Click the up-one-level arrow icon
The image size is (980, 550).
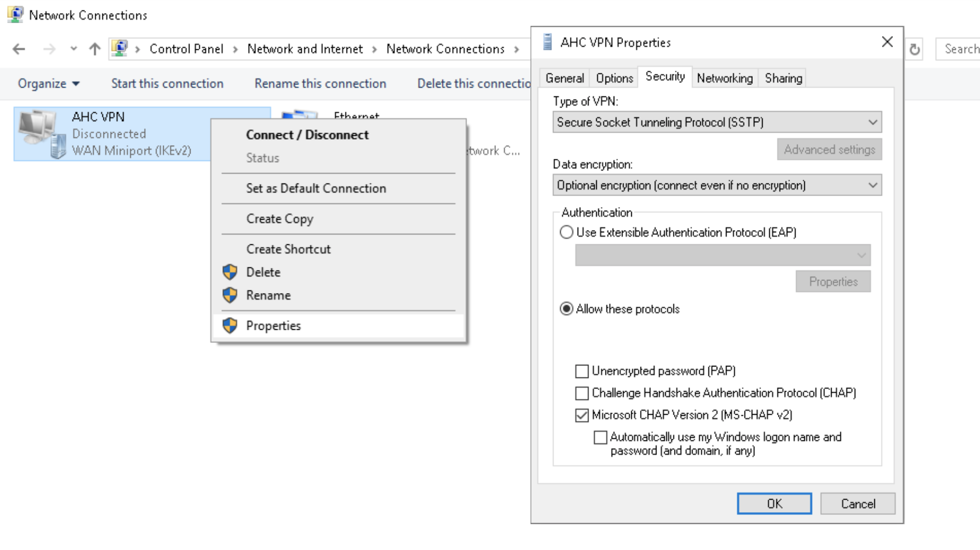click(95, 49)
